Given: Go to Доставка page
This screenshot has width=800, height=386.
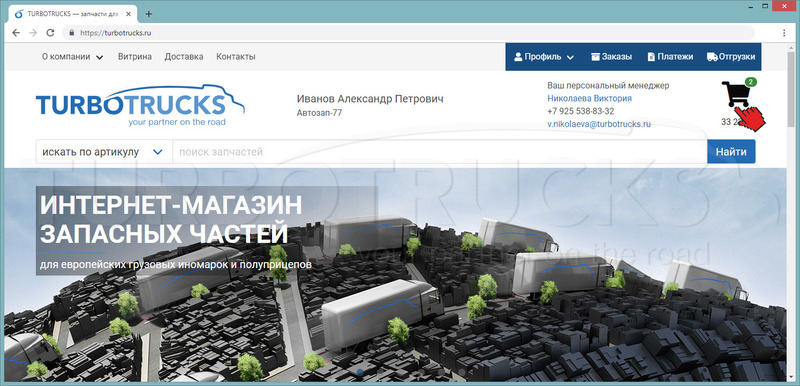Looking at the screenshot, I should pyautogui.click(x=184, y=57).
